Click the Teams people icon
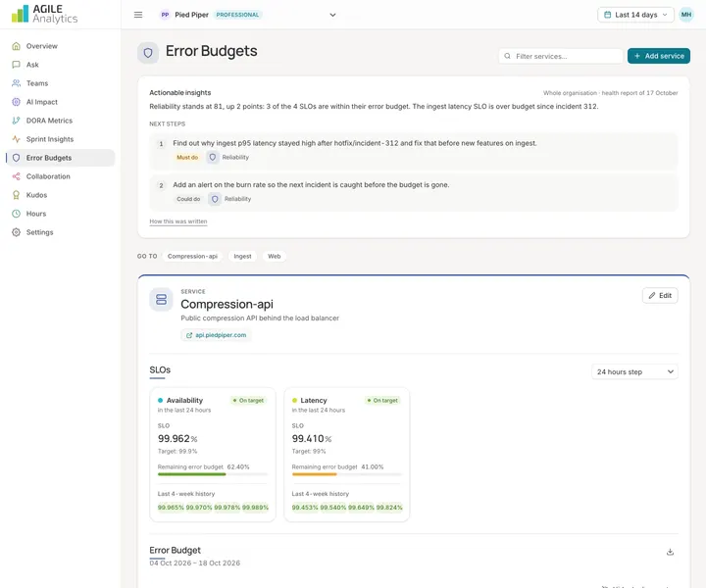 point(17,83)
